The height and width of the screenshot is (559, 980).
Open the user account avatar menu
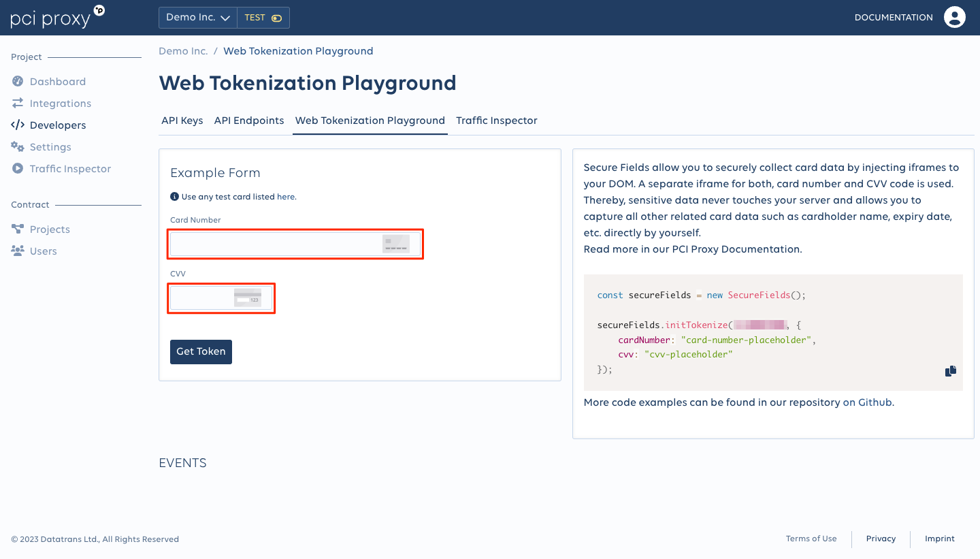955,18
